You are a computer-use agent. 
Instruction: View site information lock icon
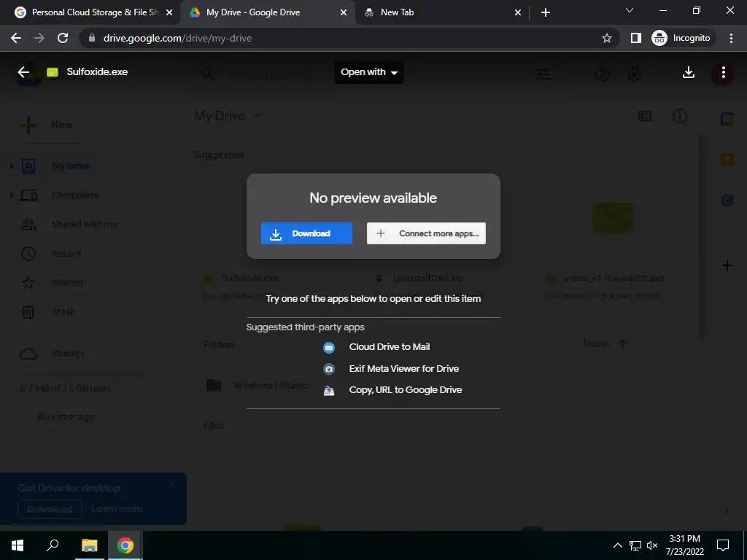(x=92, y=38)
